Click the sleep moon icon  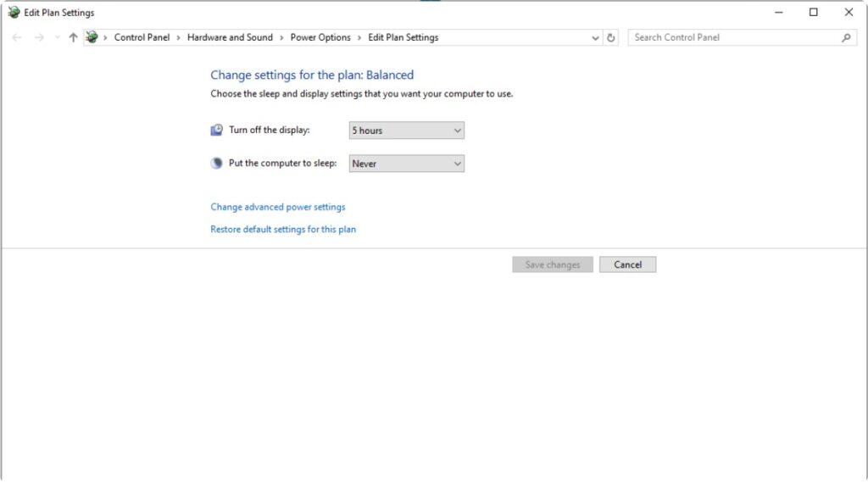[x=216, y=163]
